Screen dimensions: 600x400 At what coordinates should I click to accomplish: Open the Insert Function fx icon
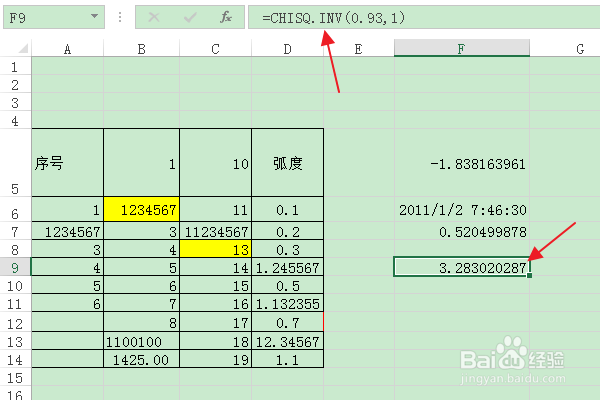[226, 17]
